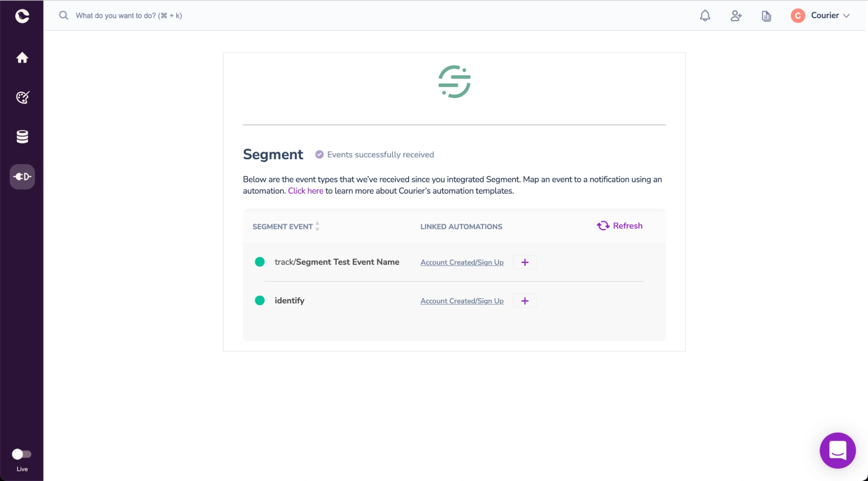Open the documentation page icon

pos(766,16)
